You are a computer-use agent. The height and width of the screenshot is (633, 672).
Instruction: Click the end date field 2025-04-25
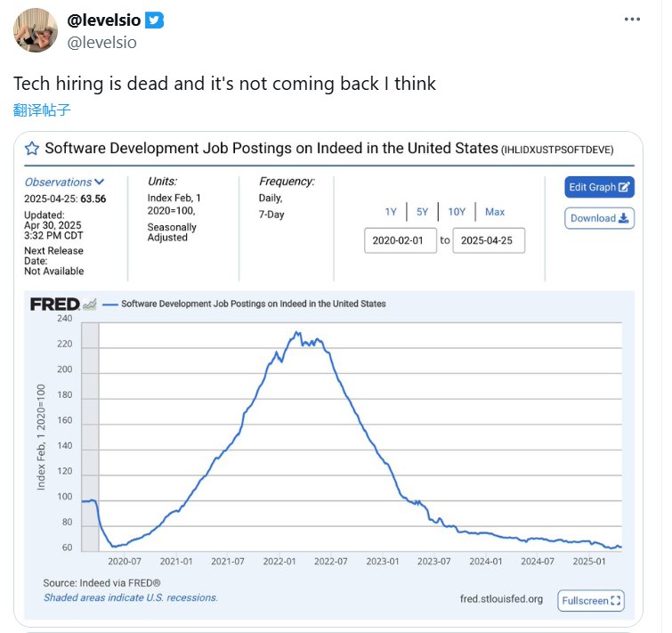488,240
